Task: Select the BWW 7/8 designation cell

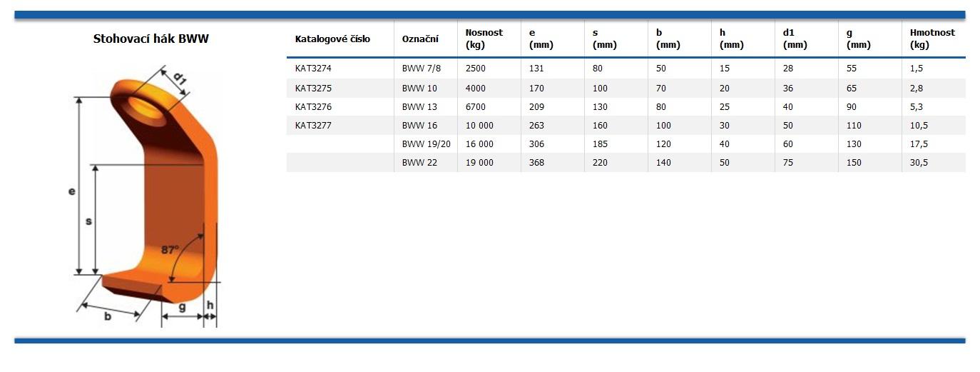Action: click(419, 69)
